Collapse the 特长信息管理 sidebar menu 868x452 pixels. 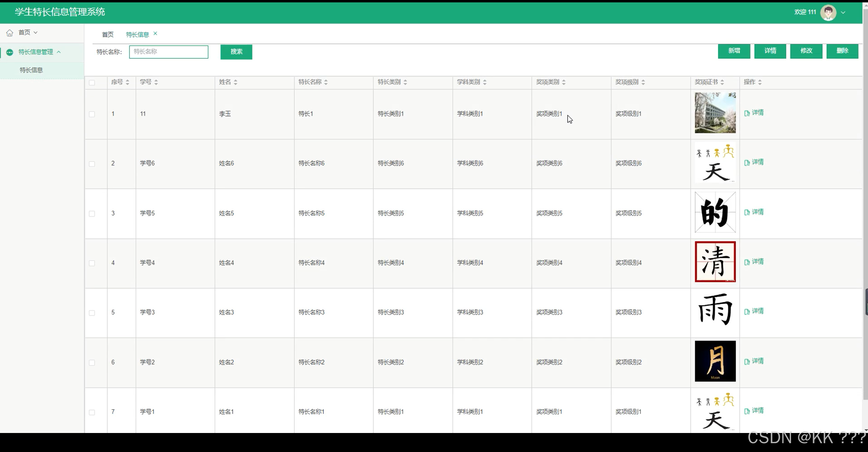59,52
